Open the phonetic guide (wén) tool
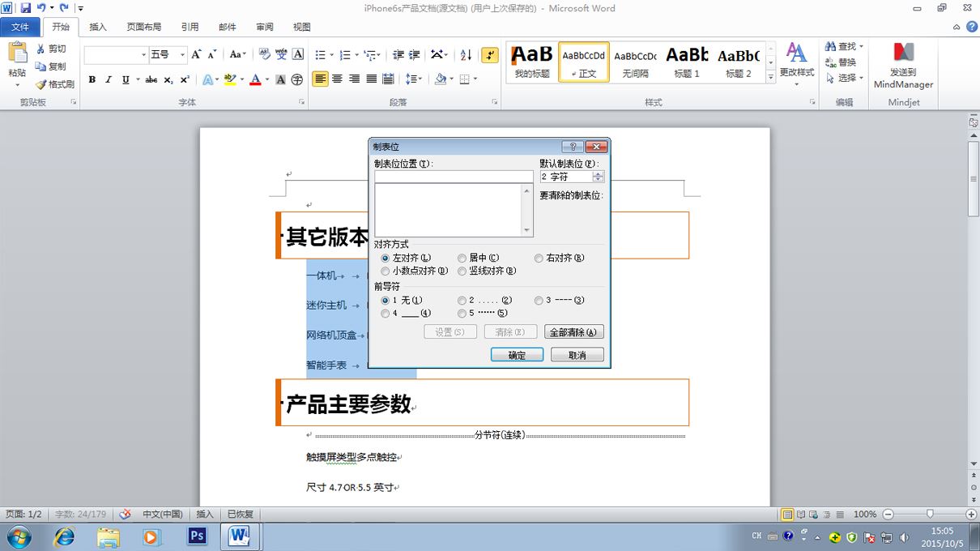Image resolution: width=980 pixels, height=551 pixels. point(281,54)
